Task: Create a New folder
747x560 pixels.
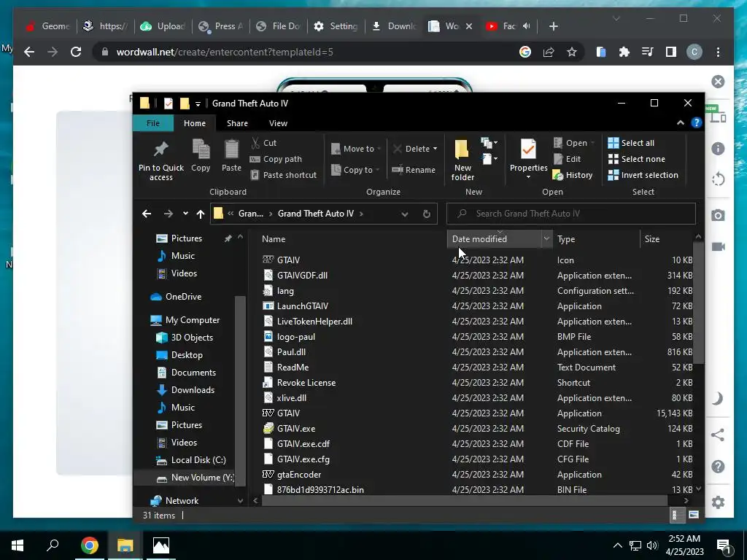Action: coord(462,160)
